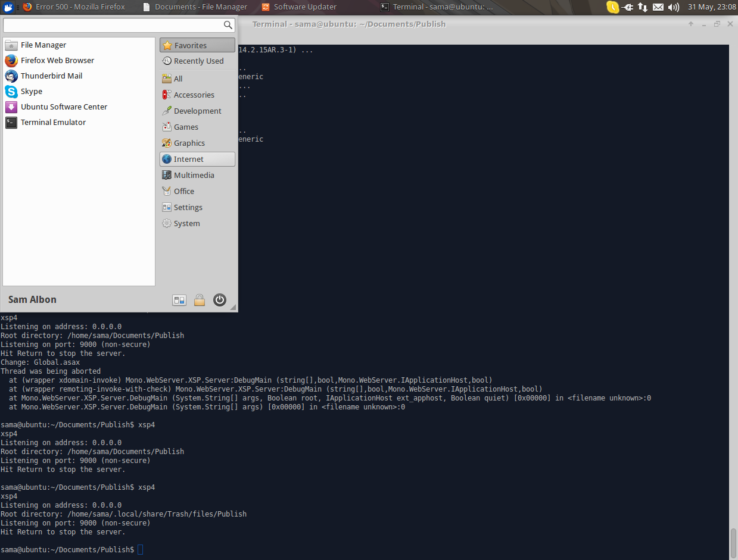Open Ubuntu Software Center
This screenshot has width=738, height=560.
click(x=64, y=107)
